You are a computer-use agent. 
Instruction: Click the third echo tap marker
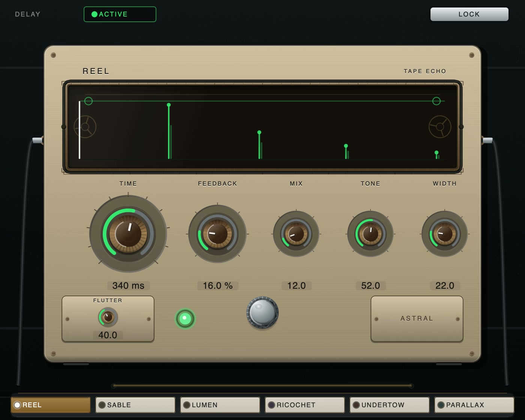[346, 152]
